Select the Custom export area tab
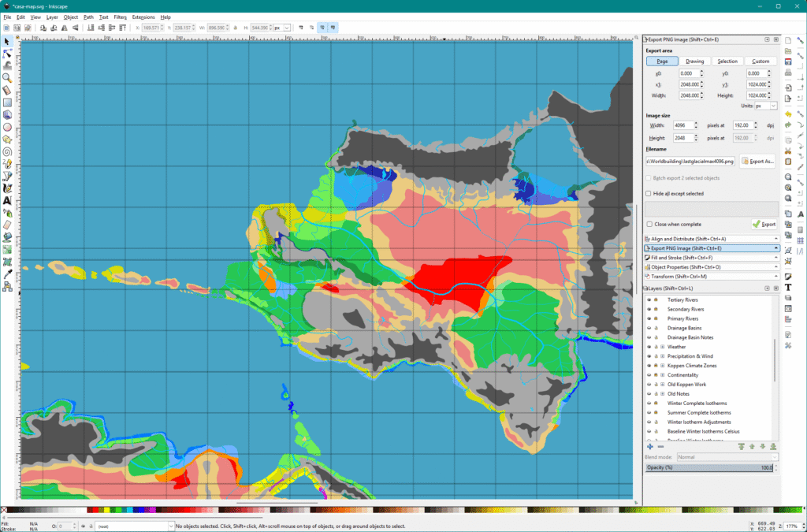This screenshot has height=532, width=807. (x=761, y=61)
